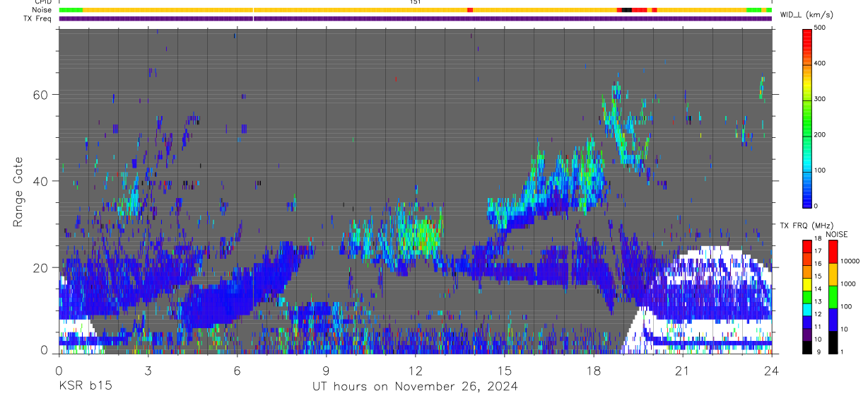Click the "1" tick at NOISE colorbar bottom

842,352
